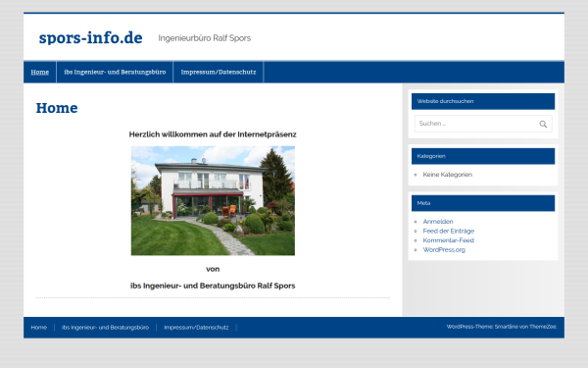Click the Home footer link
Image resolution: width=588 pixels, height=368 pixels.
pos(38,328)
